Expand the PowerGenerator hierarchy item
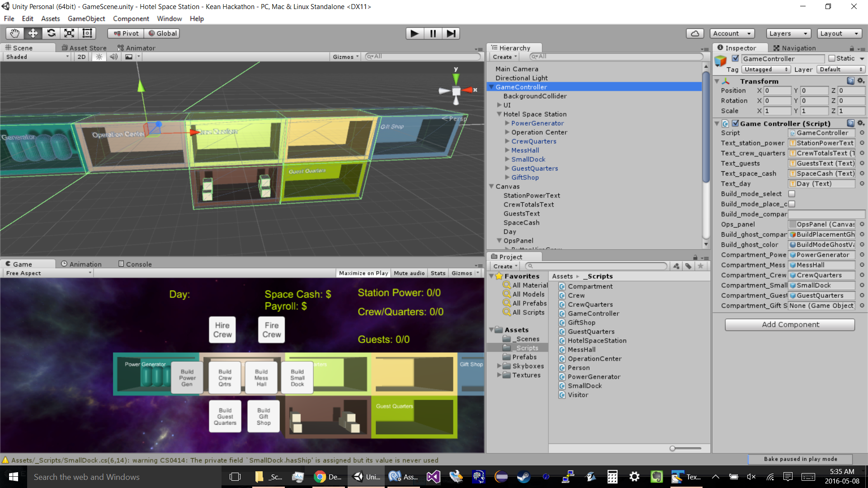Viewport: 868px width, 488px height. coord(507,123)
